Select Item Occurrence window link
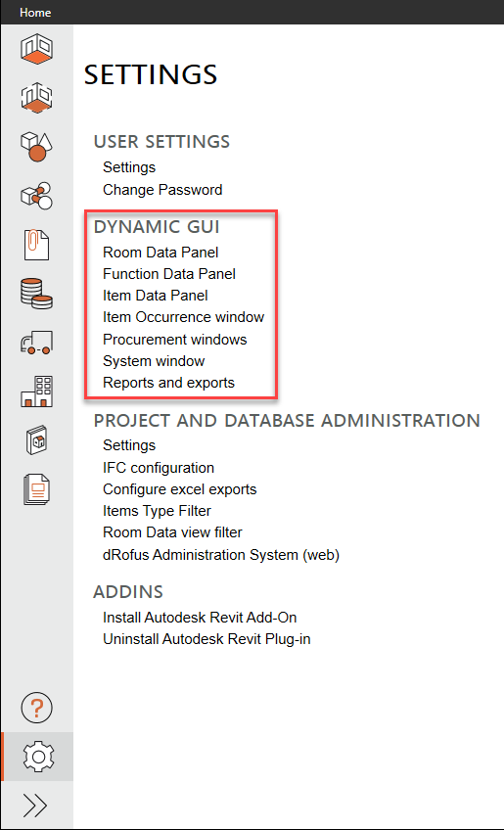Image resolution: width=504 pixels, height=830 pixels. [184, 317]
